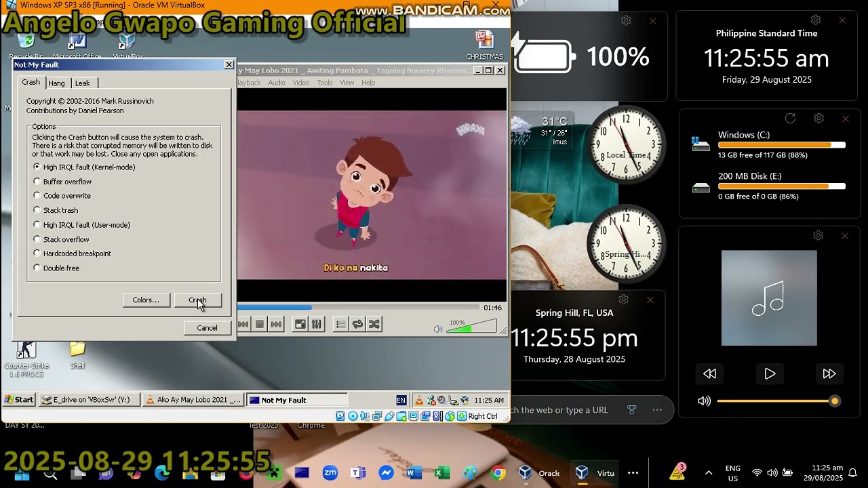Open the Windows (C:) drive entry

[768, 144]
